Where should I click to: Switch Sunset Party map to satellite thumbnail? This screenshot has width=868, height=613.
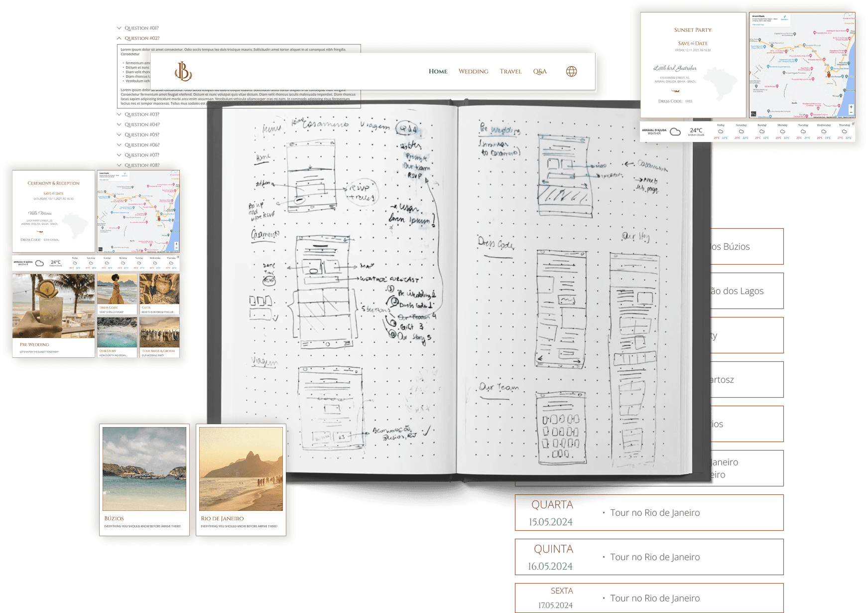753,114
